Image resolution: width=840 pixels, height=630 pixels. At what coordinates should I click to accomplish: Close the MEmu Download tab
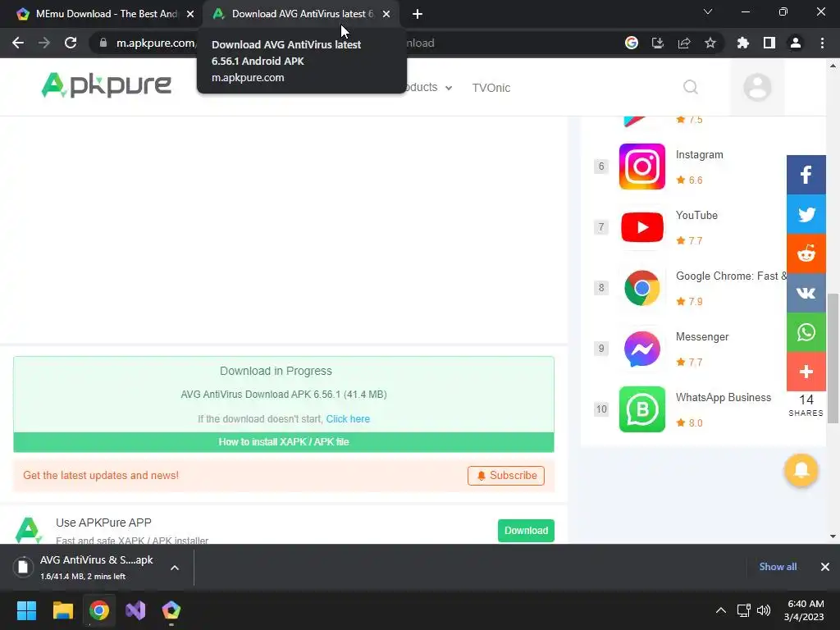click(x=190, y=14)
